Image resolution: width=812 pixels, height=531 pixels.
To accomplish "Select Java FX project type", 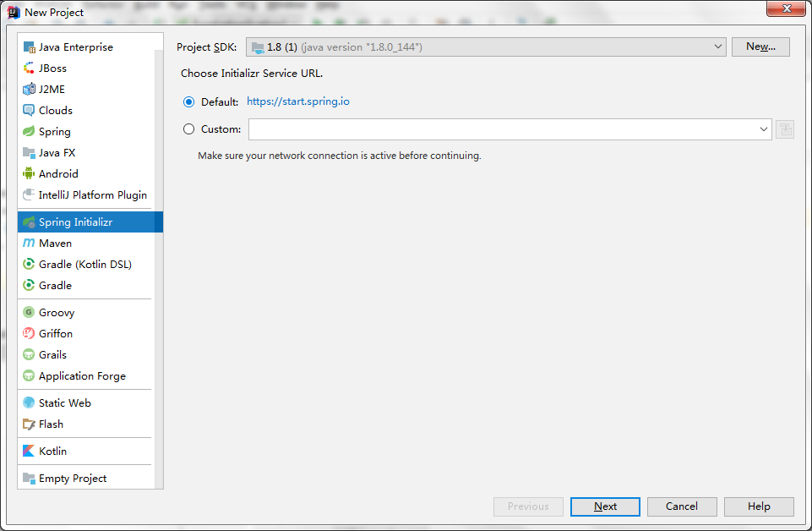I will click(x=86, y=153).
